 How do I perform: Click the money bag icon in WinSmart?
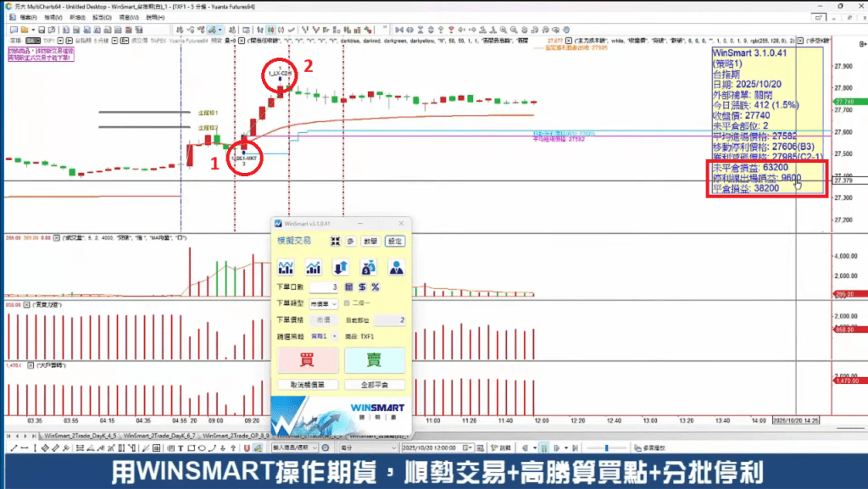pyautogui.click(x=368, y=268)
